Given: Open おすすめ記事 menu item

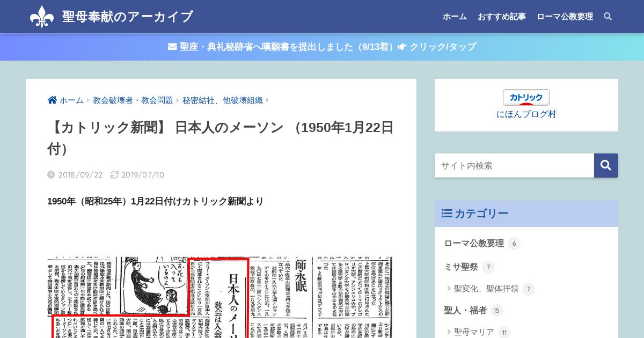Looking at the screenshot, I should [x=502, y=17].
